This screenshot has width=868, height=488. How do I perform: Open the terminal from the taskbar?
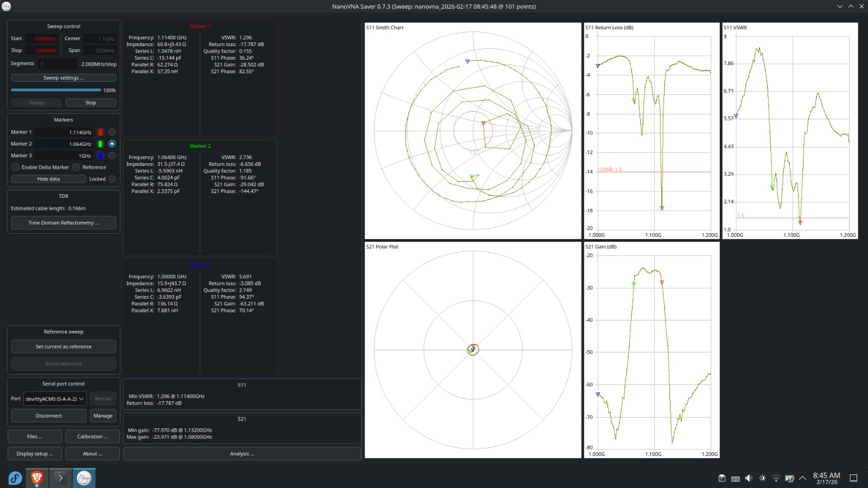60,478
